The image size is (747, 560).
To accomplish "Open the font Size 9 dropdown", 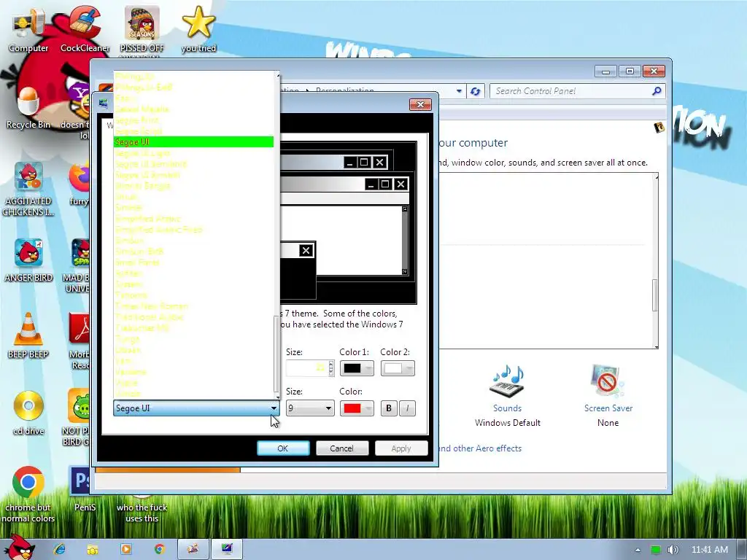I will (x=310, y=408).
